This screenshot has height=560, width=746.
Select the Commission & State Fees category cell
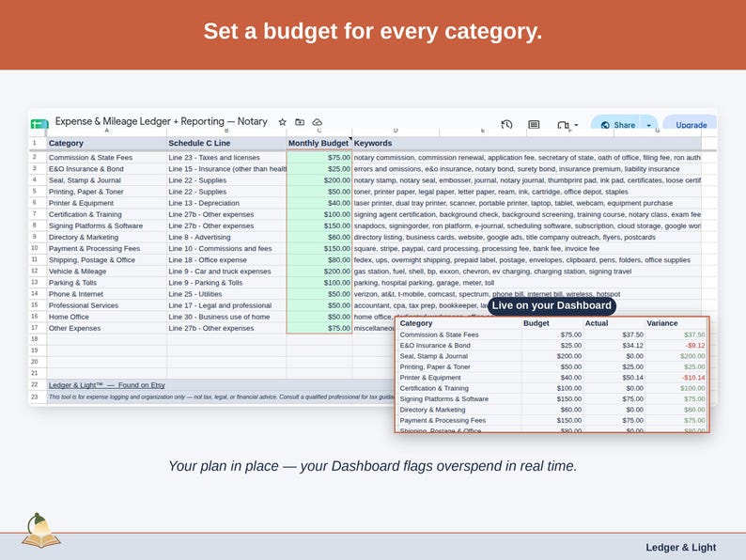click(107, 158)
